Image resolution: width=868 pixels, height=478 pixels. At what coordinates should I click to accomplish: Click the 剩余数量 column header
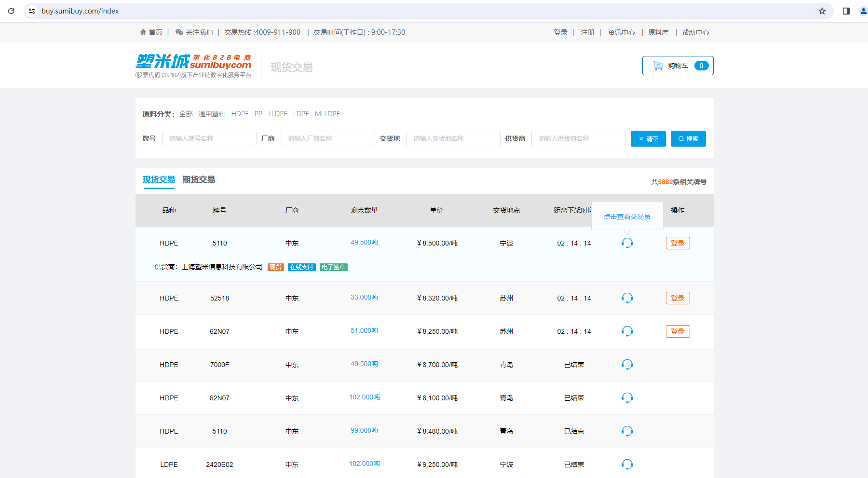coord(364,210)
